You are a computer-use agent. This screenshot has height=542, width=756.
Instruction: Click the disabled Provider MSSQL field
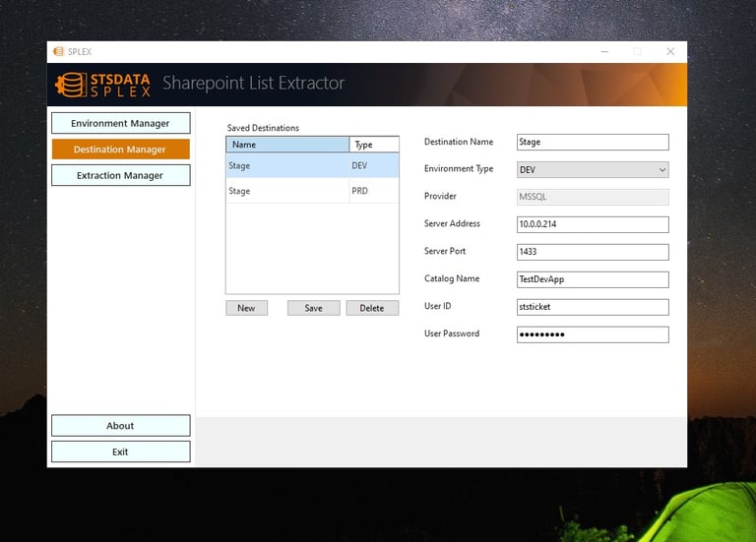[x=593, y=197]
